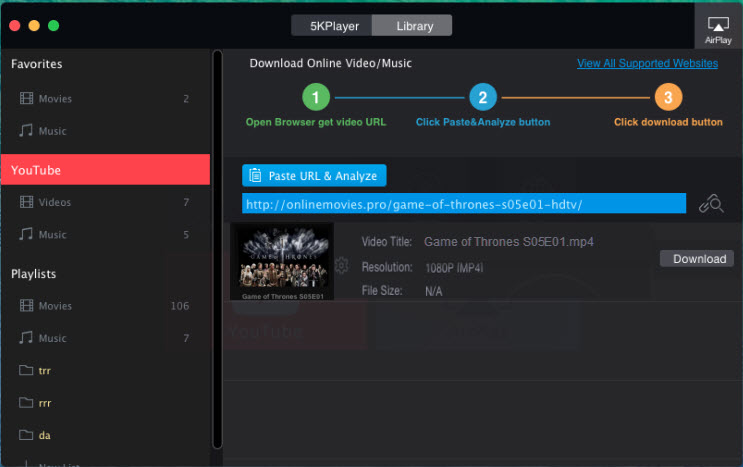Click the clipboard icon on Paste URL button
This screenshot has width=743, height=467.
point(255,176)
